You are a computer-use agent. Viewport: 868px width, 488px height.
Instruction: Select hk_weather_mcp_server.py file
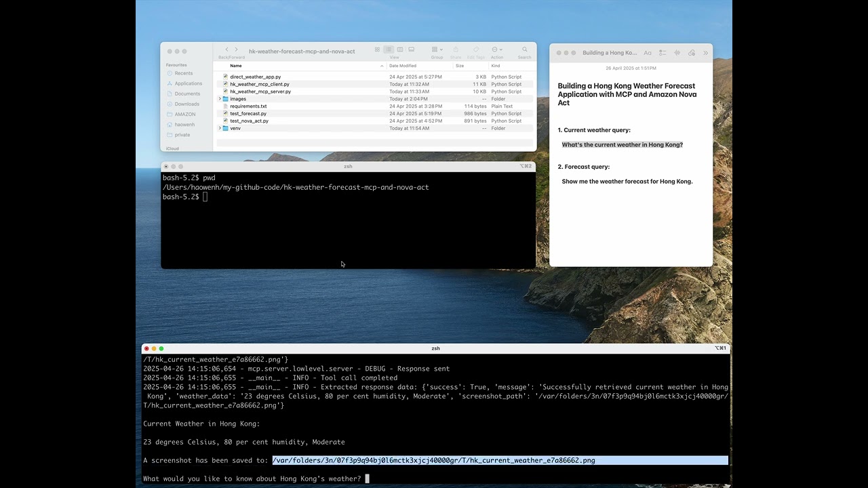pyautogui.click(x=260, y=91)
